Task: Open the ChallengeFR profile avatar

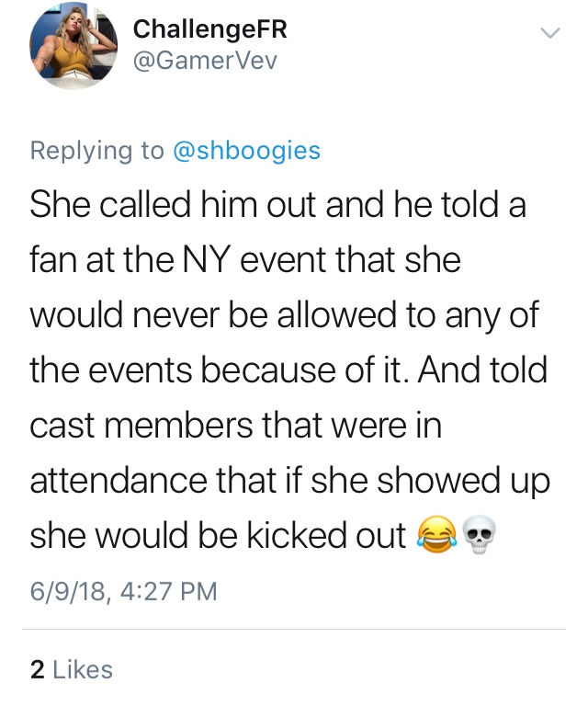Action: (x=73, y=46)
